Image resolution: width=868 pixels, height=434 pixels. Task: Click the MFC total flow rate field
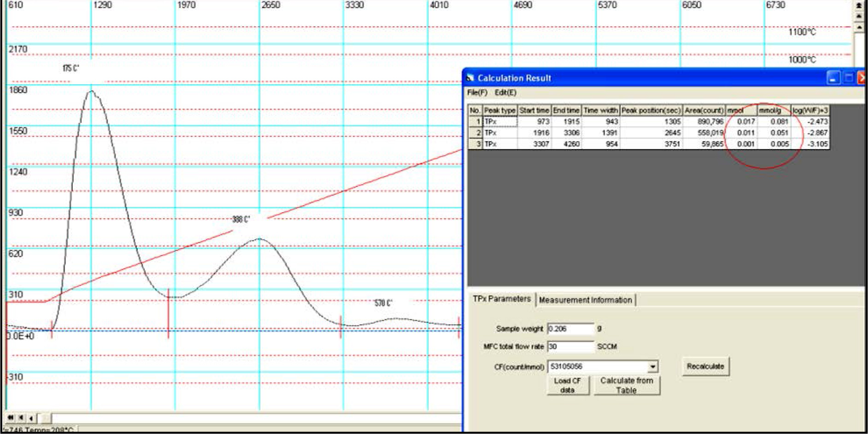(570, 347)
